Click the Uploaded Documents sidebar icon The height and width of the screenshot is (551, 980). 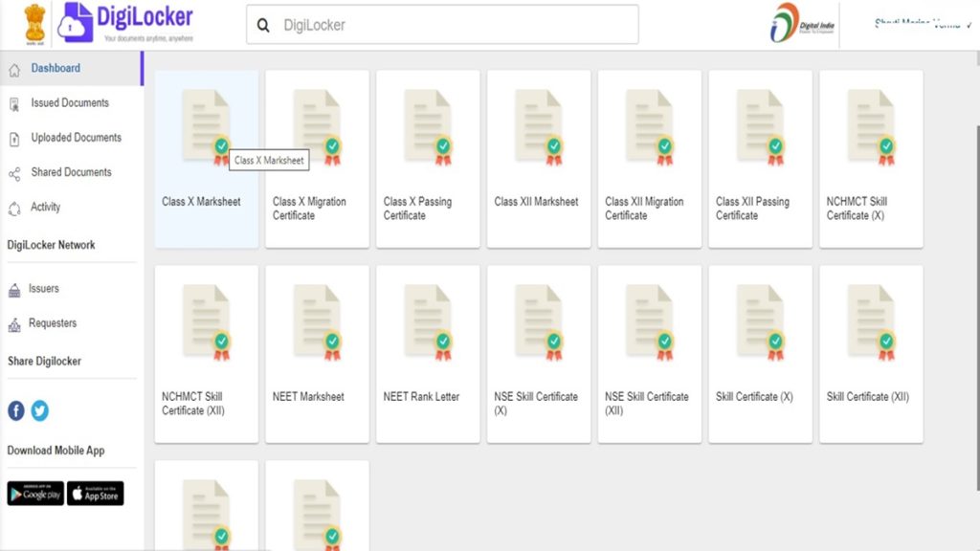(13, 137)
